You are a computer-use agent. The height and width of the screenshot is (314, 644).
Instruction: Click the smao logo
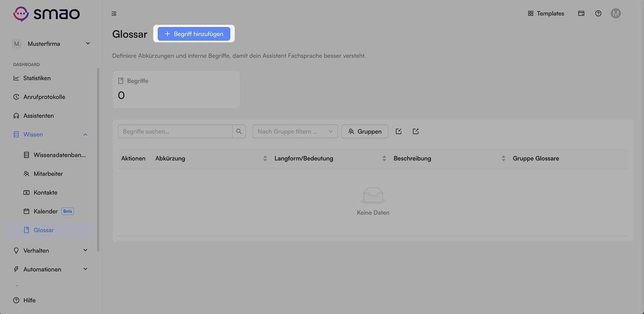click(x=47, y=14)
